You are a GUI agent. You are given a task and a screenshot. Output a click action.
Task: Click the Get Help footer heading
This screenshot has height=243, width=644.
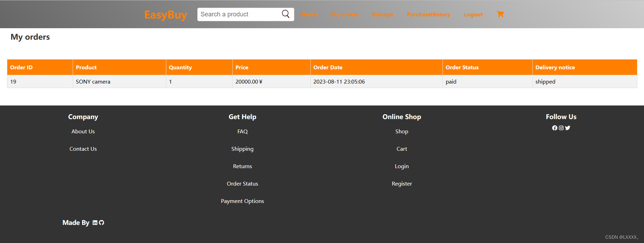pos(243,117)
